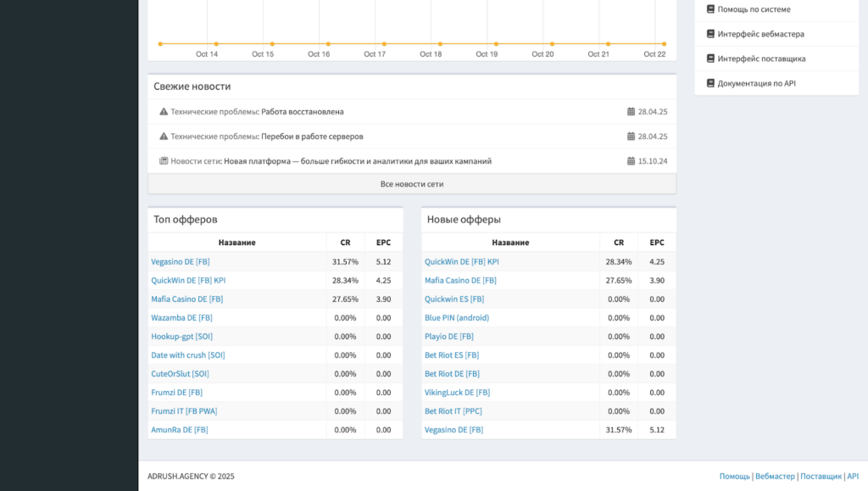This screenshot has height=491, width=868.
Task: Open AmunRa DE [FB] offer
Action: click(x=180, y=430)
